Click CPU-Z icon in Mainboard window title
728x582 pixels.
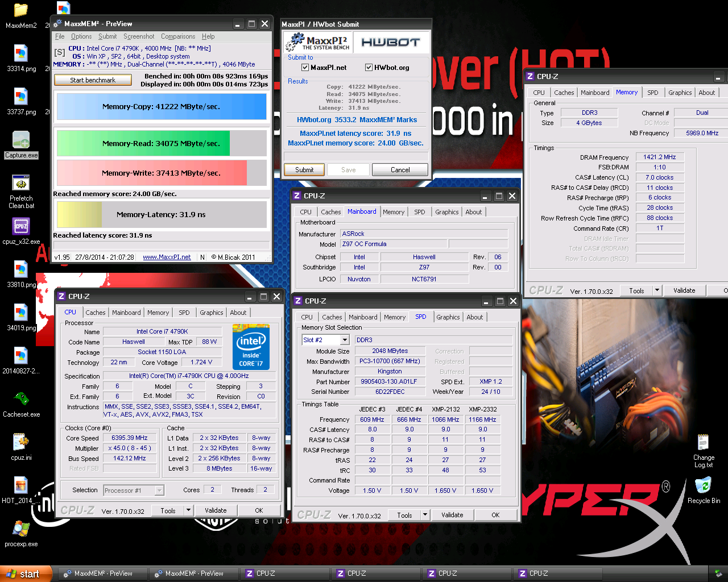tap(297, 196)
